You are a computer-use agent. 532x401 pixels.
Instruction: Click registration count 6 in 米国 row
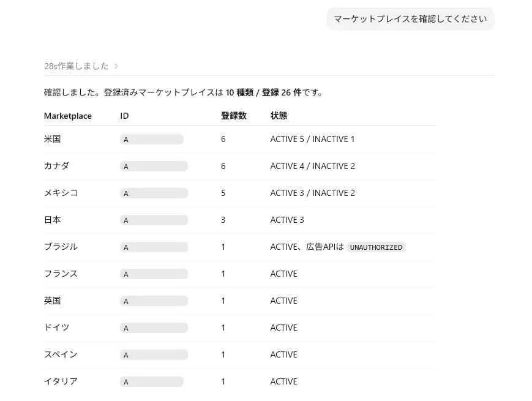[x=223, y=139]
